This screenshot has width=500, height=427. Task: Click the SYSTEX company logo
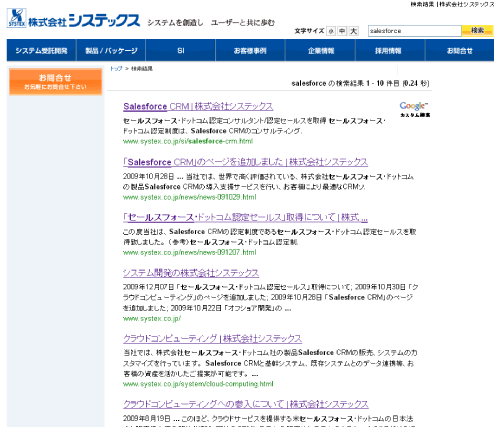click(x=73, y=18)
